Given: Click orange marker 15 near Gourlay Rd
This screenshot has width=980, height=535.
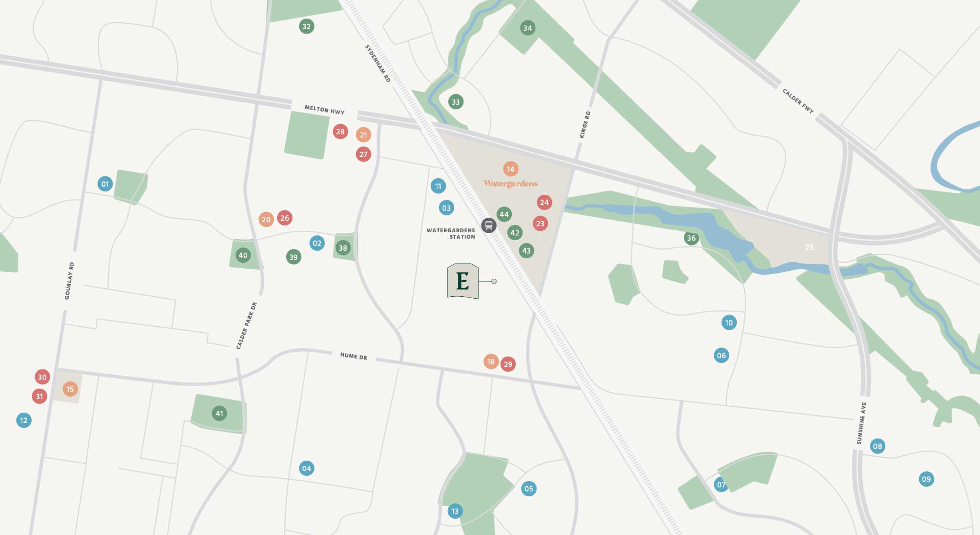Looking at the screenshot, I should 70,389.
